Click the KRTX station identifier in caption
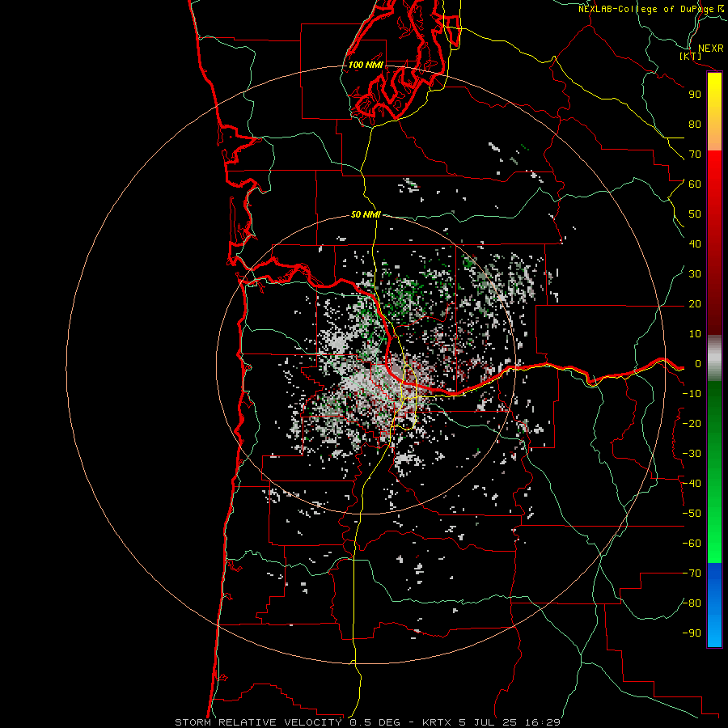The image size is (728, 728). pos(438,722)
